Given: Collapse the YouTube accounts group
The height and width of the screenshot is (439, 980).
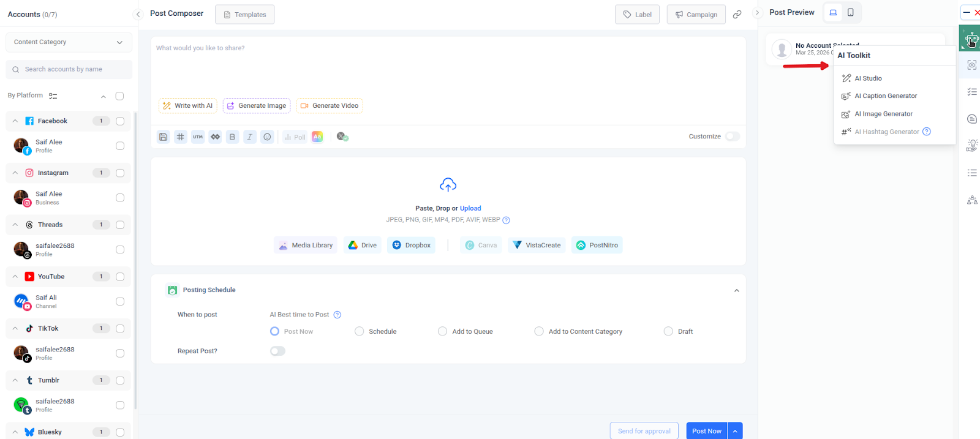Looking at the screenshot, I should click(15, 277).
